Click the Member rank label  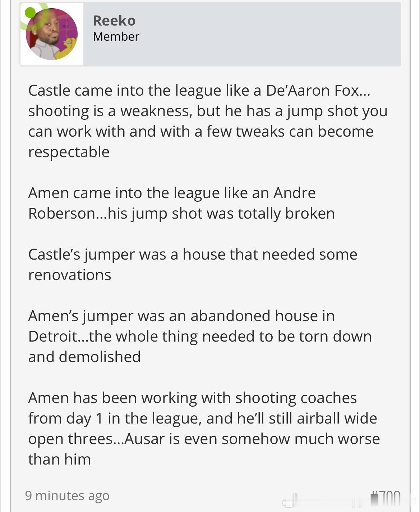[x=116, y=36]
